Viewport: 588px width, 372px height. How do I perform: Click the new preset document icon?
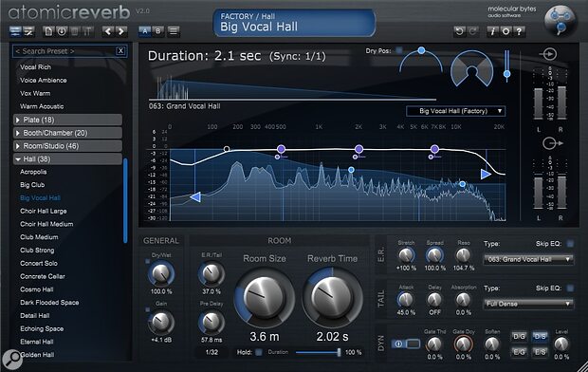48,31
